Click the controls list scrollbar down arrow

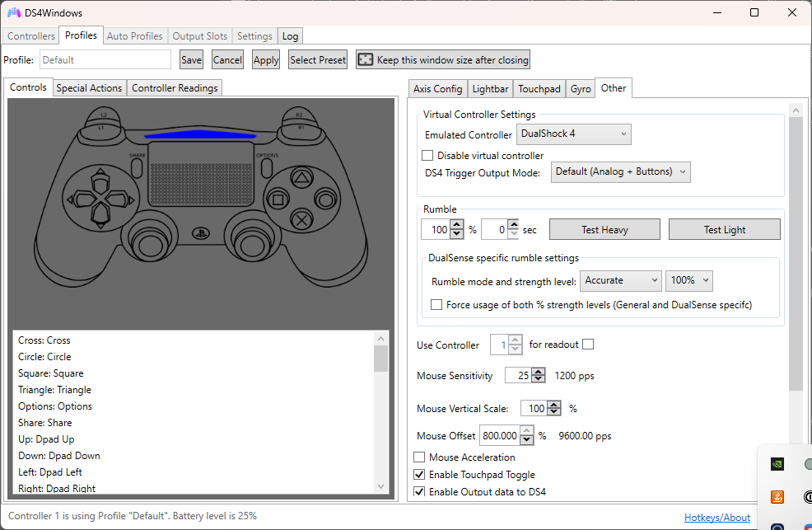coord(380,486)
